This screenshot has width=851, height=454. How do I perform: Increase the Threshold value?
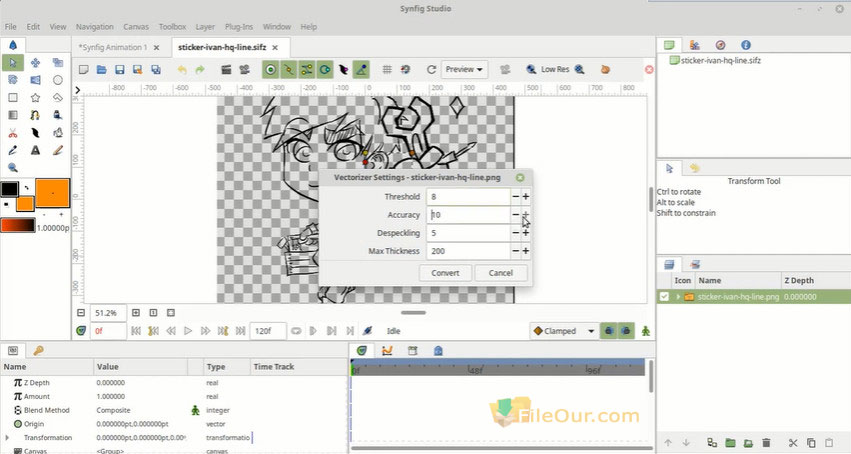point(525,196)
